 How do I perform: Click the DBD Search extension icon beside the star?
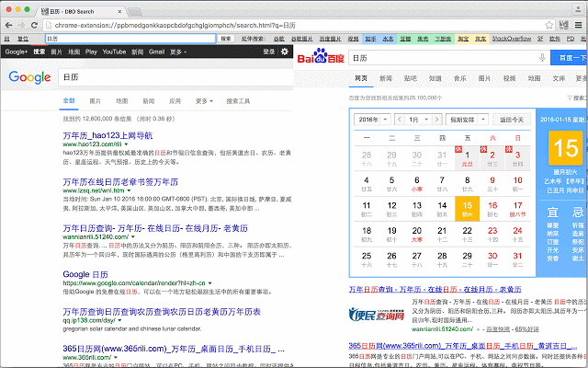pyautogui.click(x=563, y=26)
